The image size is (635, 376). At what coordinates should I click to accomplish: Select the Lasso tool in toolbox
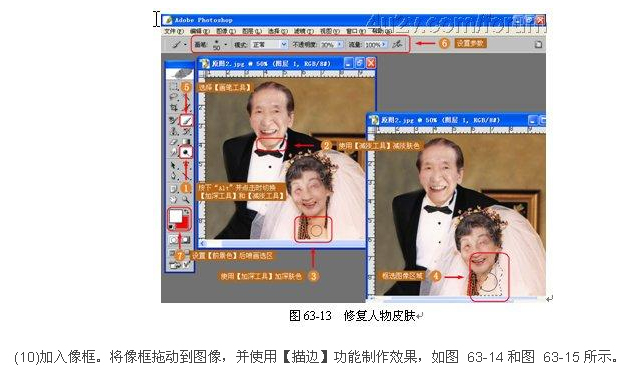[173, 97]
